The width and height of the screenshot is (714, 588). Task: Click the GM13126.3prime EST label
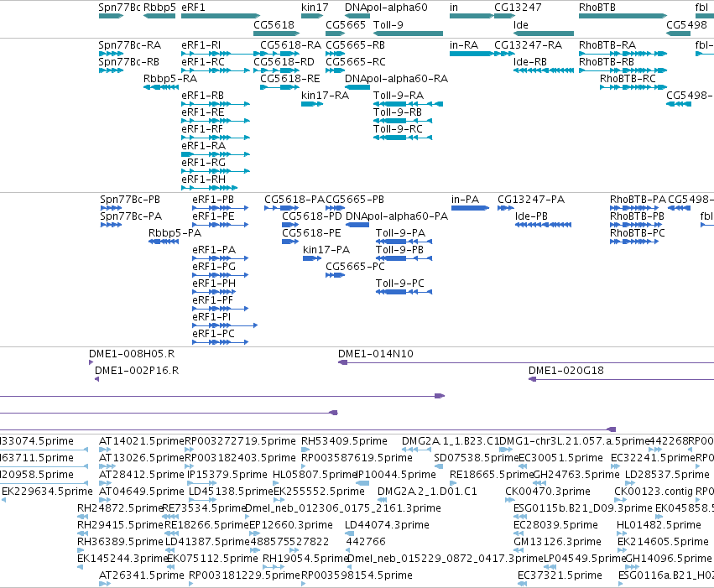click(557, 543)
